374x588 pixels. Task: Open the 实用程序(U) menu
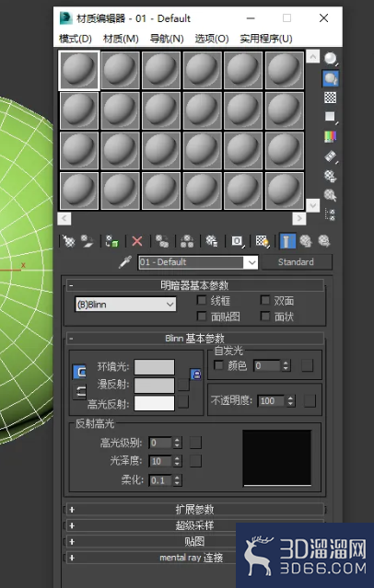point(266,39)
